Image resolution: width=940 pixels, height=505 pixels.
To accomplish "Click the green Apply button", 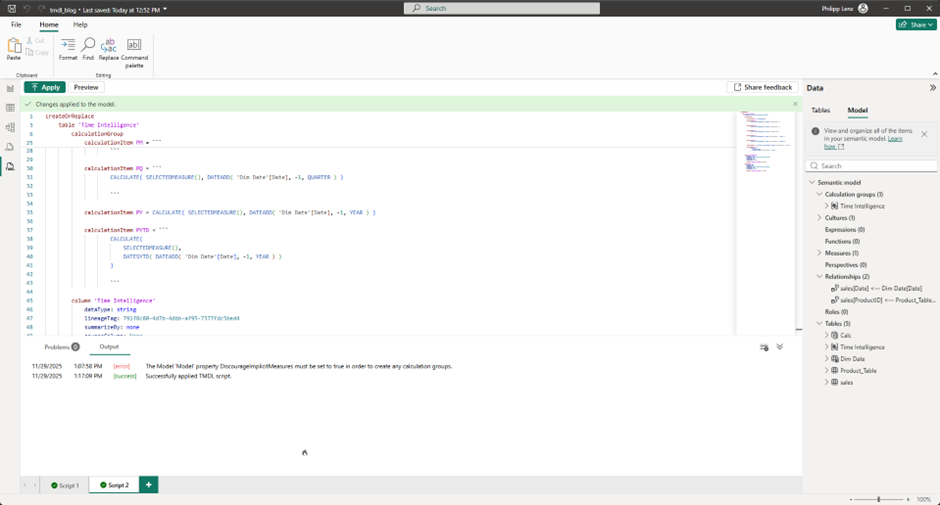I will pyautogui.click(x=45, y=87).
